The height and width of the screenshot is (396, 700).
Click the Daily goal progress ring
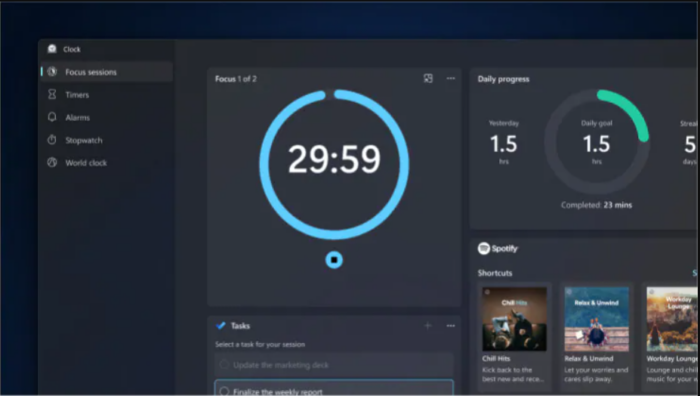click(x=597, y=142)
